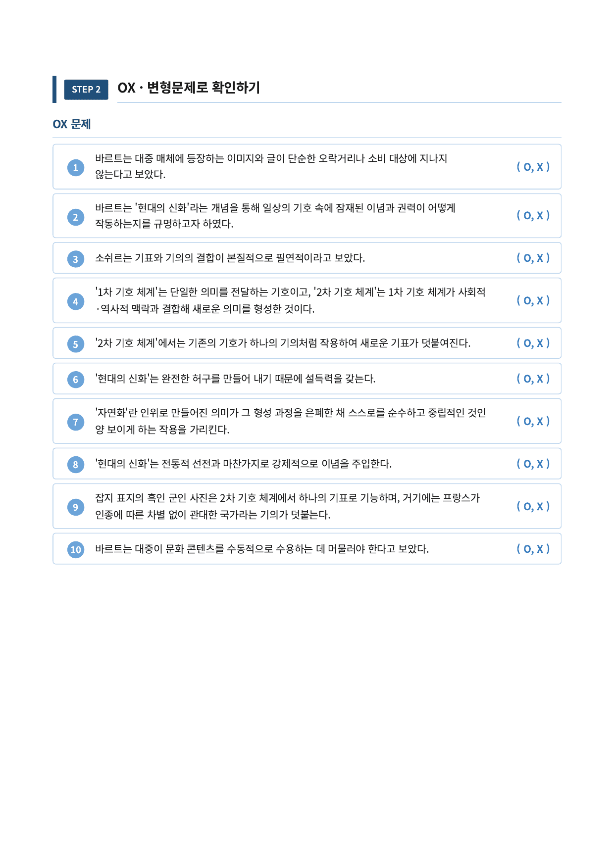Select the (O, X) answer for question 5
614x868 pixels.
click(x=533, y=343)
